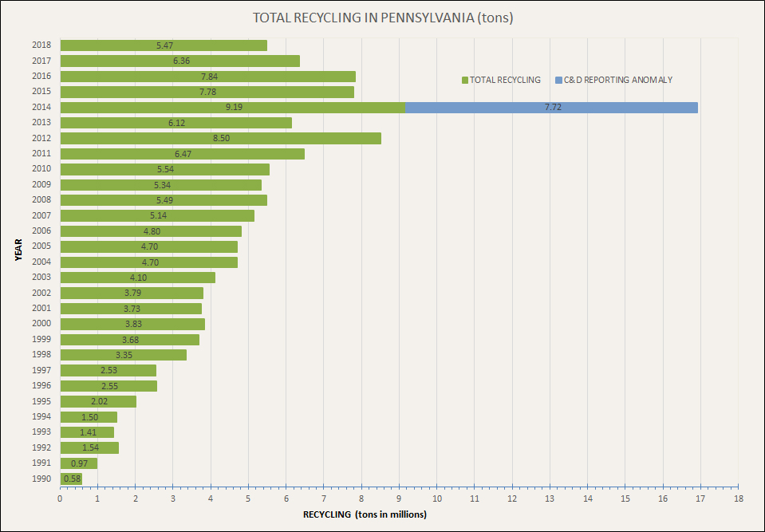Click the green TOTAL RECYCLING legend swatch
Screen dimensions: 765x532
click(464, 80)
